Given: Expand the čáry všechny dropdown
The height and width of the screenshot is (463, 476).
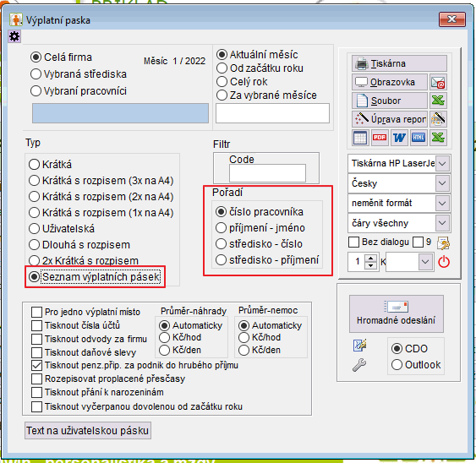Looking at the screenshot, I should [x=442, y=223].
